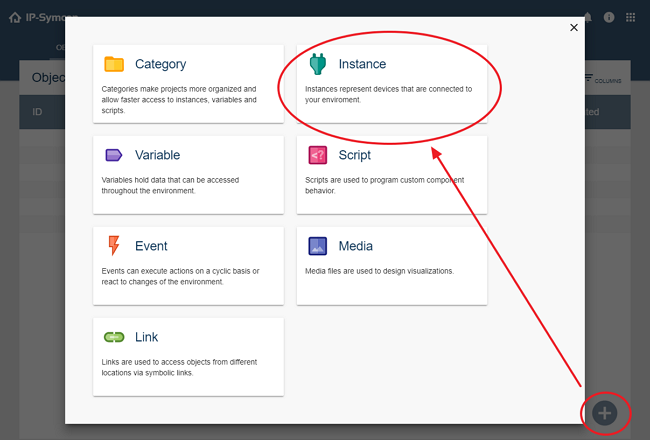Click the green Instance plug icon
This screenshot has height=440, width=650.
click(318, 64)
